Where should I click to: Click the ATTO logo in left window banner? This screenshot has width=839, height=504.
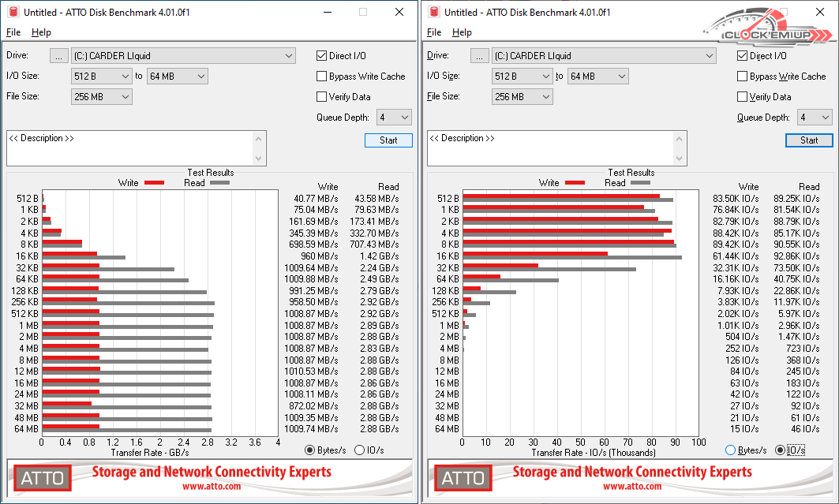(x=42, y=477)
